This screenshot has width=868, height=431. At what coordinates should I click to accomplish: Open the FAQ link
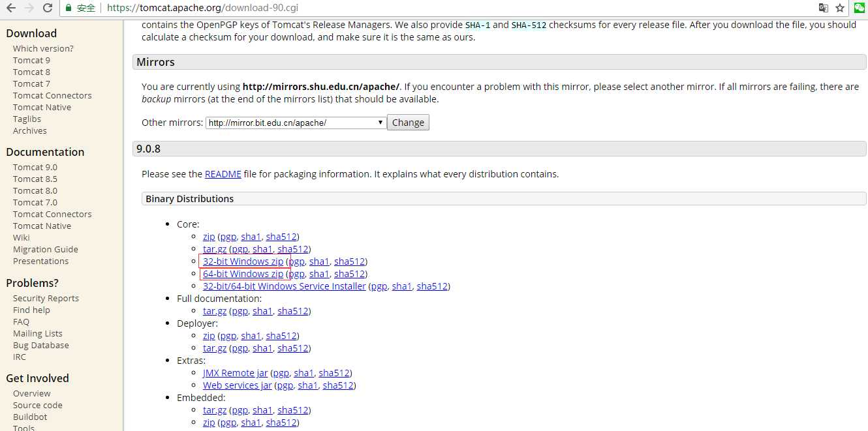click(x=21, y=321)
